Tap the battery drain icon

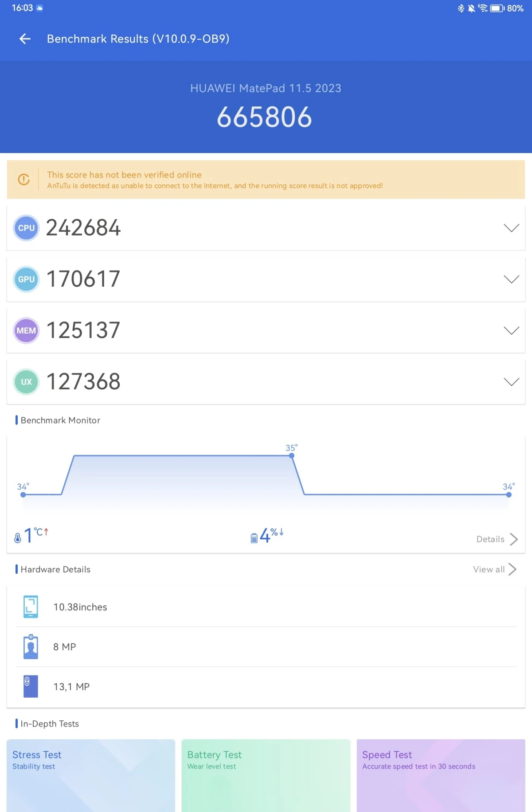coord(254,538)
